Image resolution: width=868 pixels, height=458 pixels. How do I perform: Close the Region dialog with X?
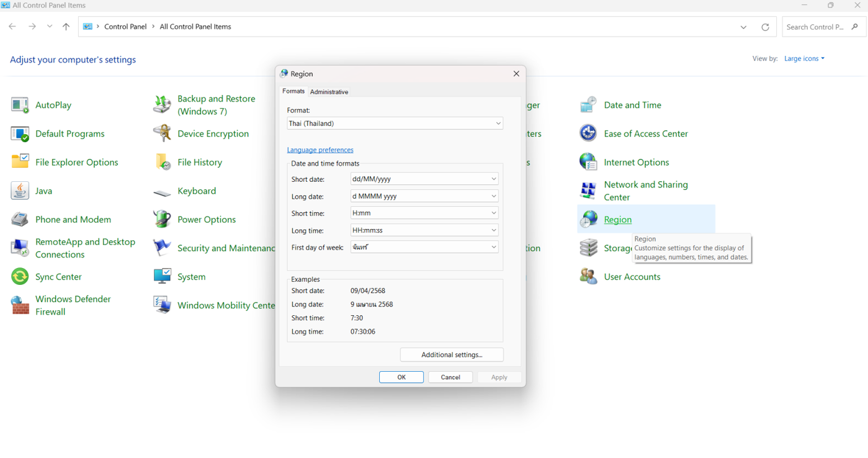516,74
